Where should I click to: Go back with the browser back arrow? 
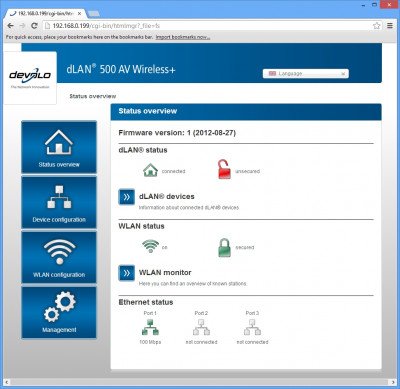10,26
